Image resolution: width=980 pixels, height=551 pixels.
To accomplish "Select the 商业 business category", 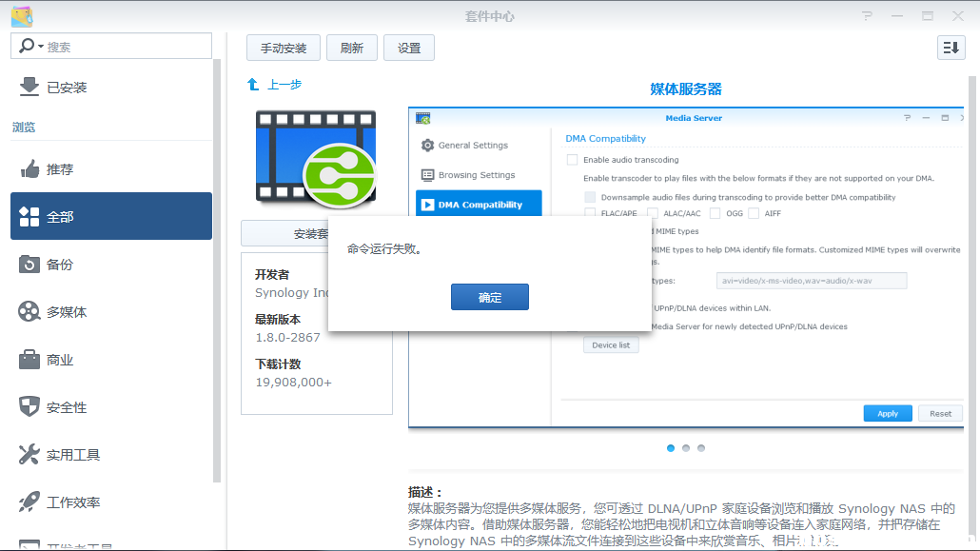I will coord(111,360).
